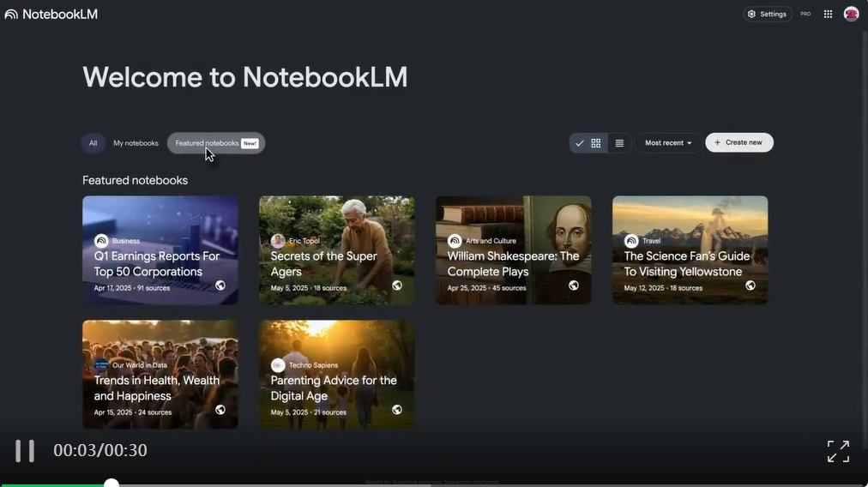868x487 pixels.
Task: Click the Arts and Culture author icon
Action: tap(455, 241)
